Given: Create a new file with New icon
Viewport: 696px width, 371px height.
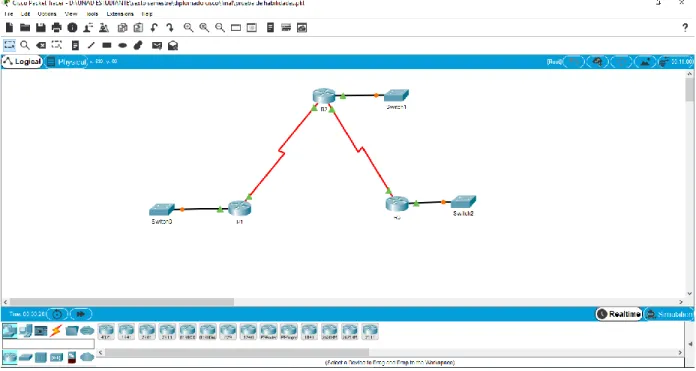Looking at the screenshot, I should point(9,28).
